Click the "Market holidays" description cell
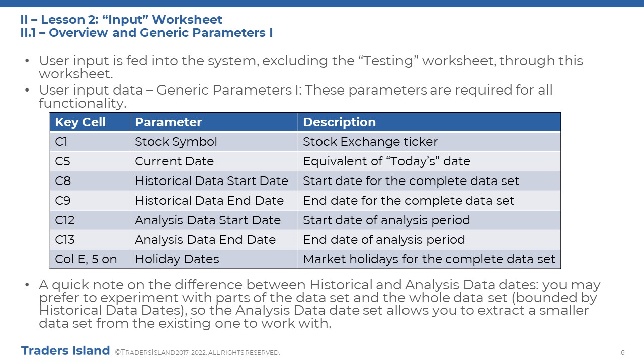Image resolution: width=644 pixels, height=362 pixels. coord(429,259)
